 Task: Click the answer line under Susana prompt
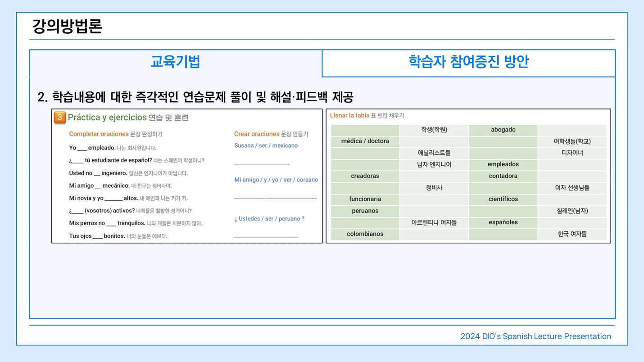(262, 165)
